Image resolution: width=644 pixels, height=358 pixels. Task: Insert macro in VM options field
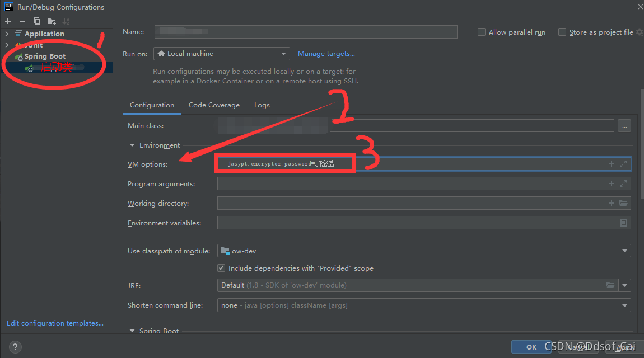pos(611,164)
